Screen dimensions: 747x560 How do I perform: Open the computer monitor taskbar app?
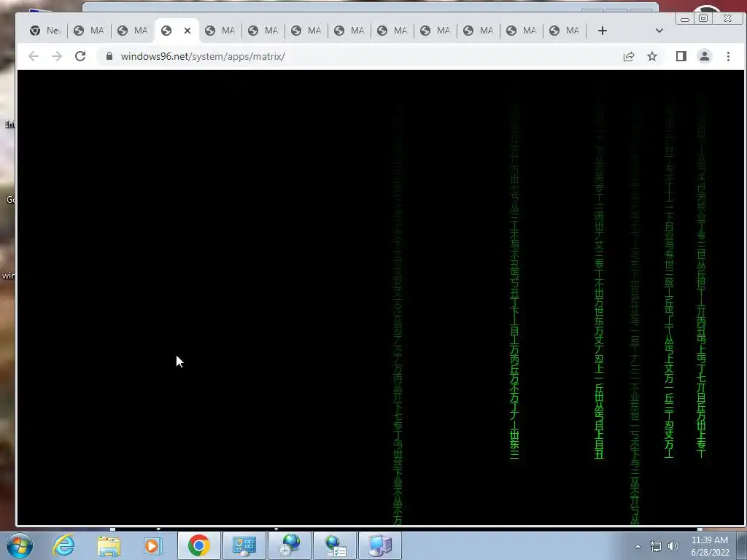tap(379, 545)
